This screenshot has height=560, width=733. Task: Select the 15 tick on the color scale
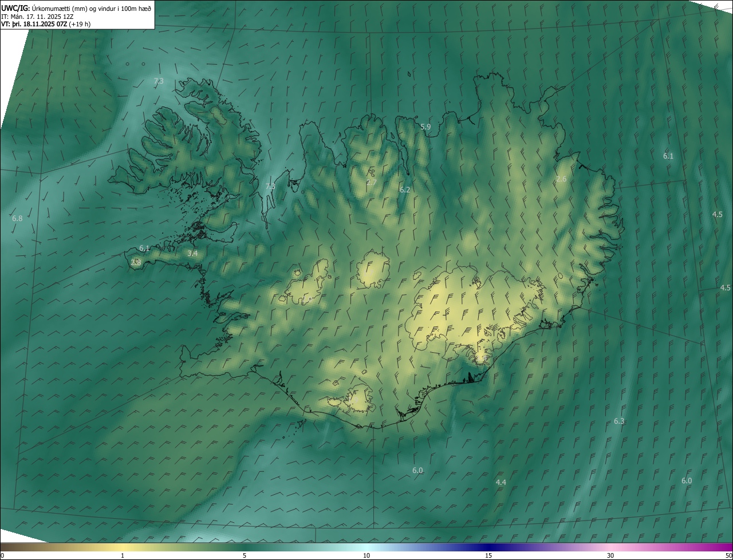(x=488, y=555)
